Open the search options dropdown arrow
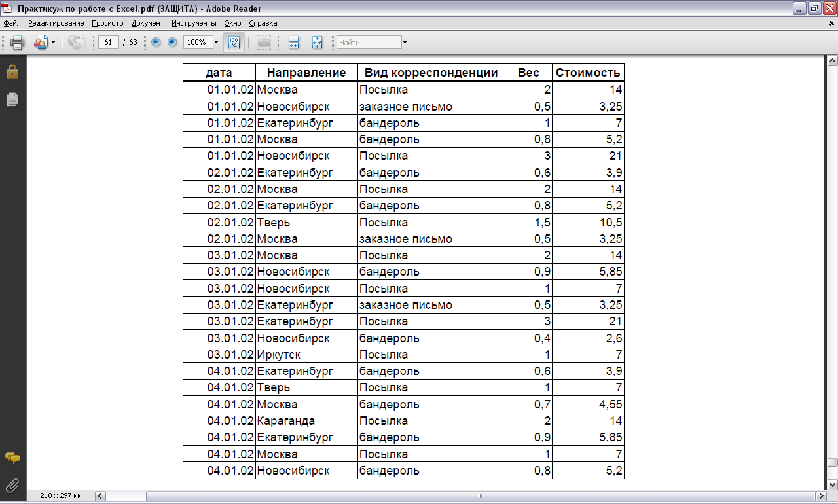The width and height of the screenshot is (838, 504). click(x=405, y=43)
